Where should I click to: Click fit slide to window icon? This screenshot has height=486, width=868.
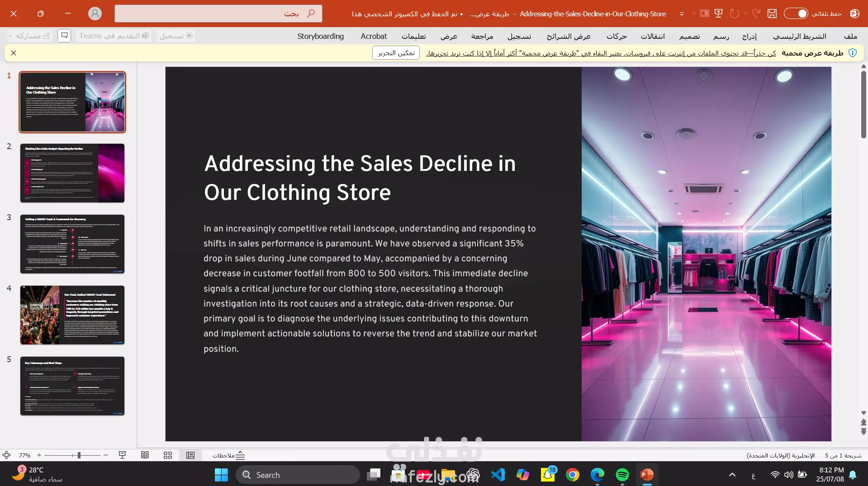coord(7,455)
